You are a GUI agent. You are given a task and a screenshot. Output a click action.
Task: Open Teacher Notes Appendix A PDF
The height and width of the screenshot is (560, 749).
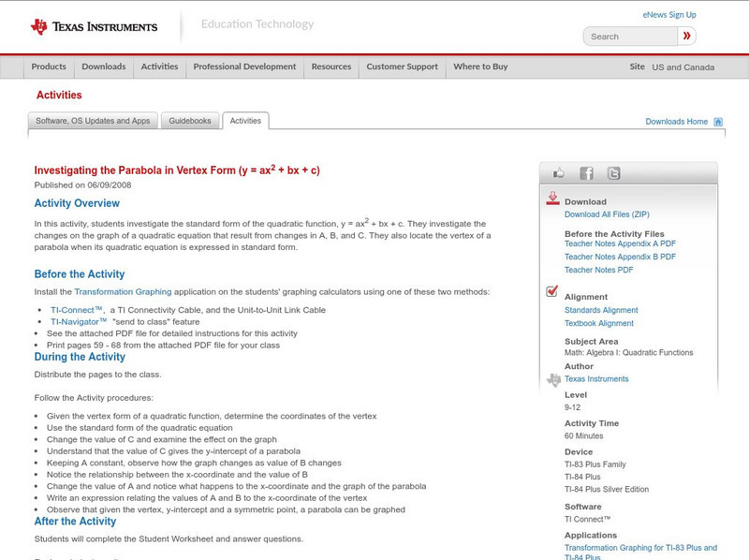tap(620, 243)
